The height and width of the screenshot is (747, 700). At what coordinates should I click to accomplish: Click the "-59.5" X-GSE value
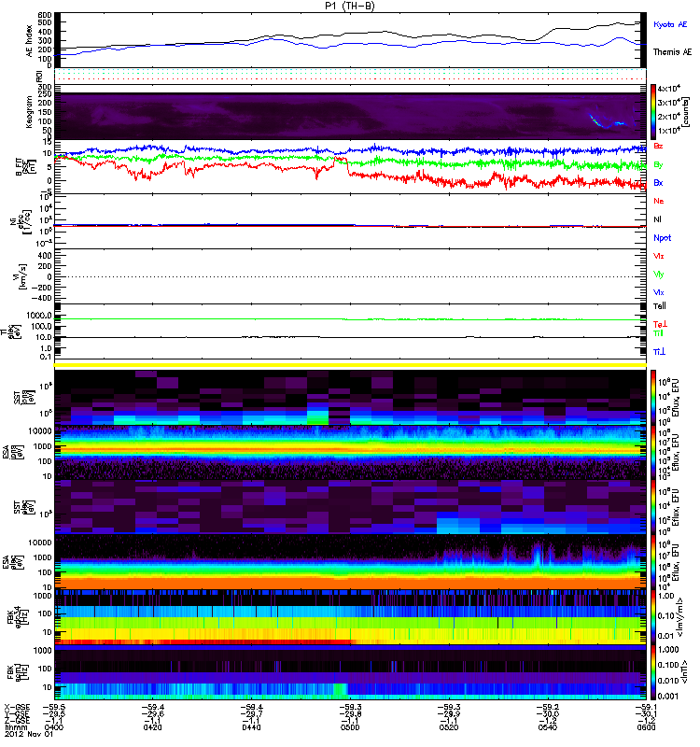coord(54,708)
